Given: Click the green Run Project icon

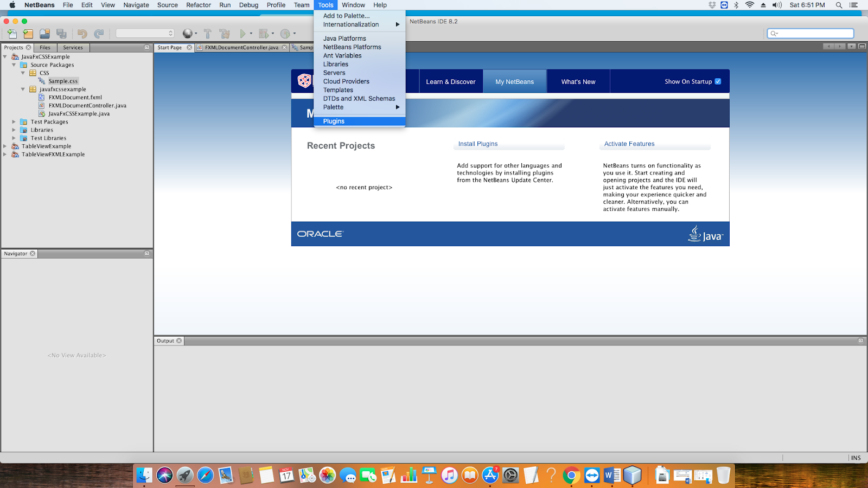Looking at the screenshot, I should point(243,34).
